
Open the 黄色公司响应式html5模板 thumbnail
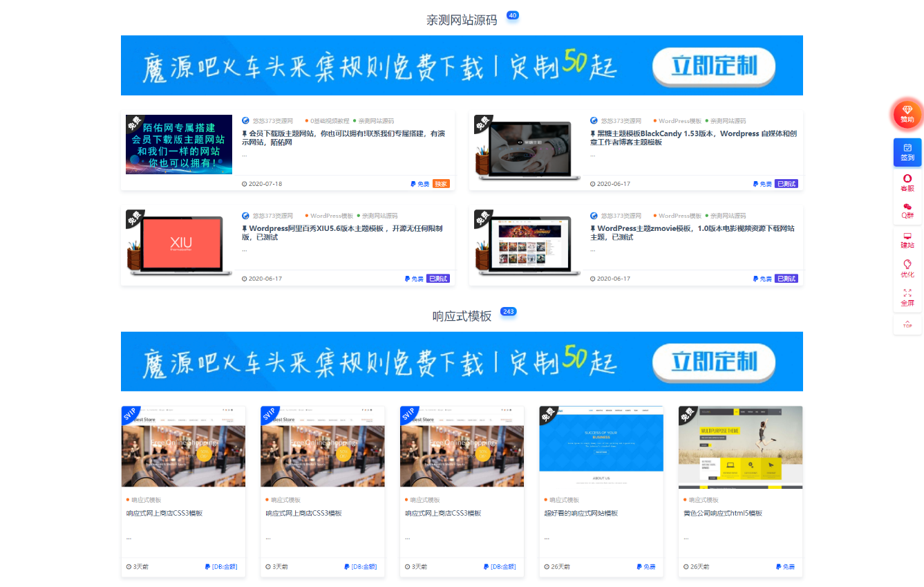pyautogui.click(x=740, y=446)
